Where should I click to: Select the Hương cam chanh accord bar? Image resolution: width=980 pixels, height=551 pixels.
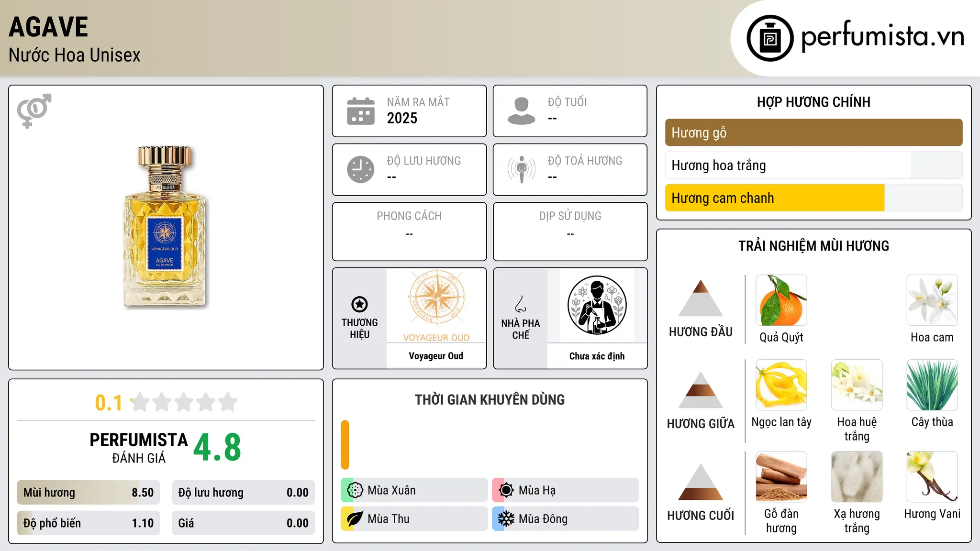coord(813,198)
